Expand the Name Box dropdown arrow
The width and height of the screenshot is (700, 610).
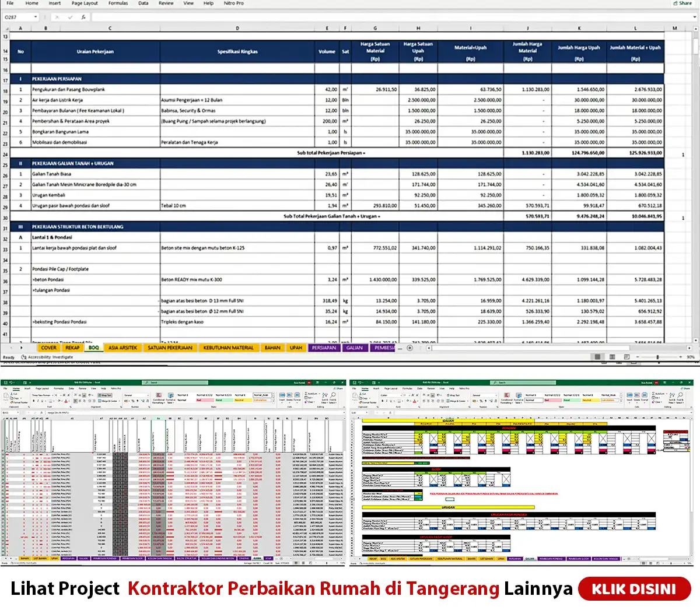coord(36,17)
